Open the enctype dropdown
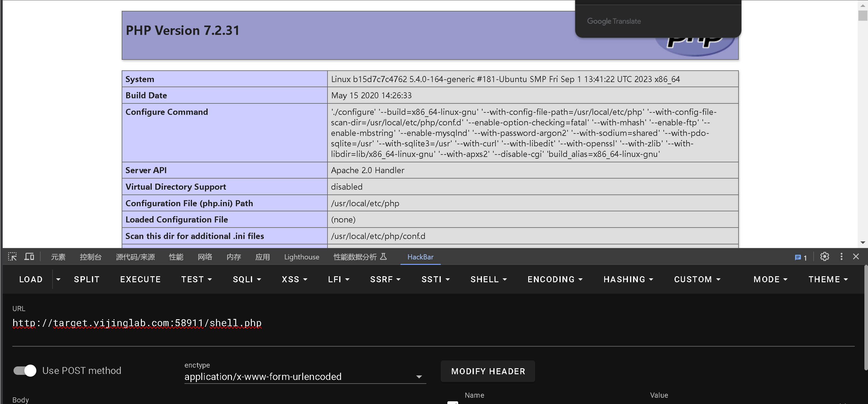 coord(305,377)
